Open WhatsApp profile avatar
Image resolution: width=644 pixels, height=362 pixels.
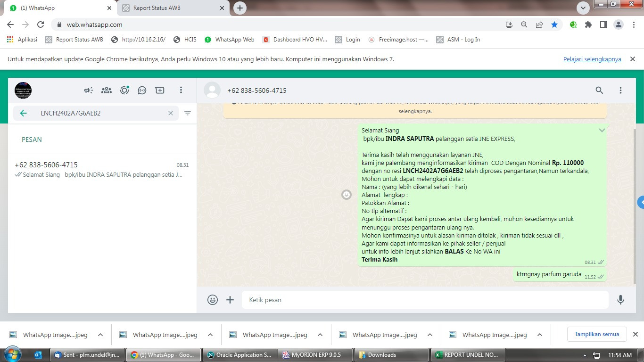[x=23, y=90]
